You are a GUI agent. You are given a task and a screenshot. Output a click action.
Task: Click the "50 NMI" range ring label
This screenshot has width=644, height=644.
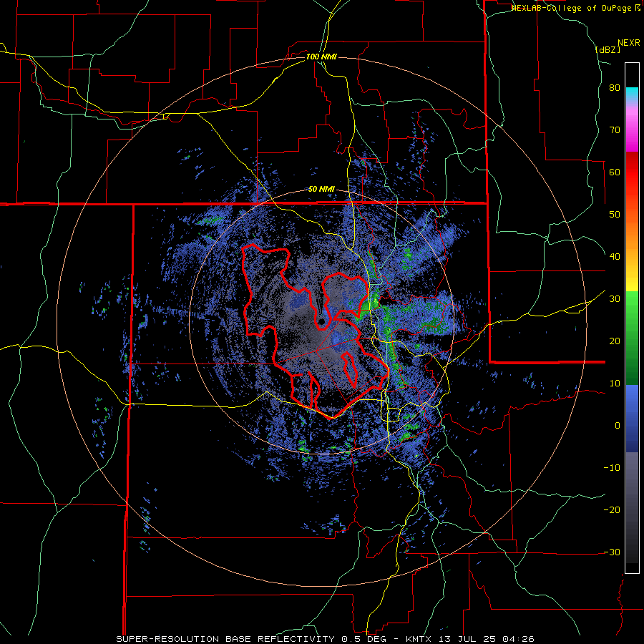pos(321,190)
